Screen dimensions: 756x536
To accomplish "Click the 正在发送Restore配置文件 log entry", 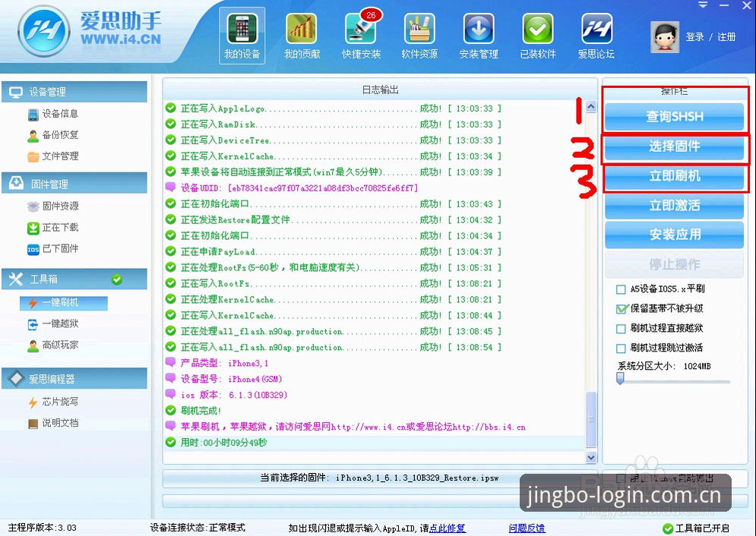I will pos(334,219).
